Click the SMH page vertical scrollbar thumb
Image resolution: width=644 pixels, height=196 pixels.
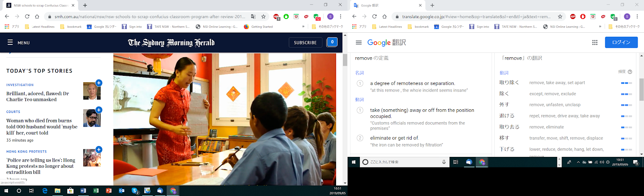345,60
